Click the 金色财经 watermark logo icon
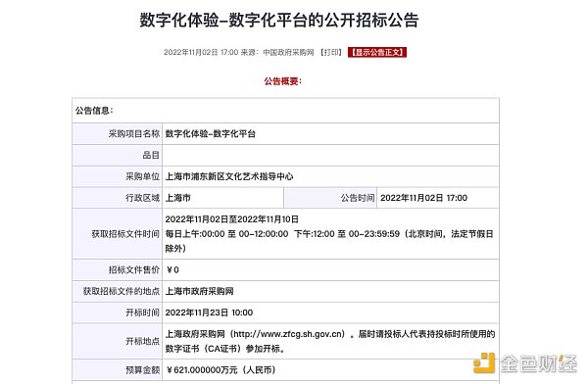 click(x=484, y=362)
